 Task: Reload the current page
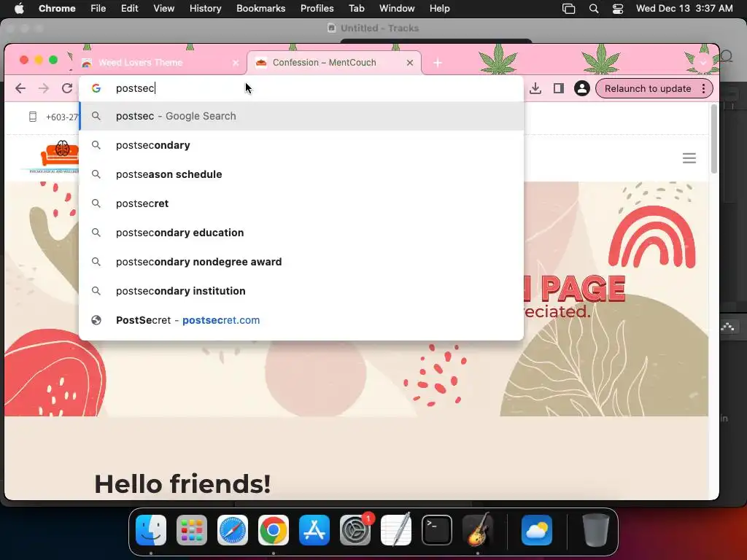67,88
